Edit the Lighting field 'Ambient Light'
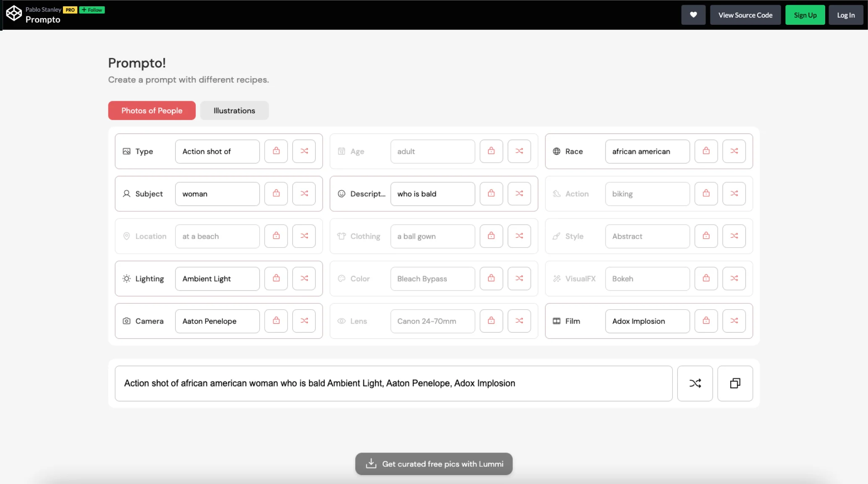The width and height of the screenshot is (868, 484). (217, 279)
